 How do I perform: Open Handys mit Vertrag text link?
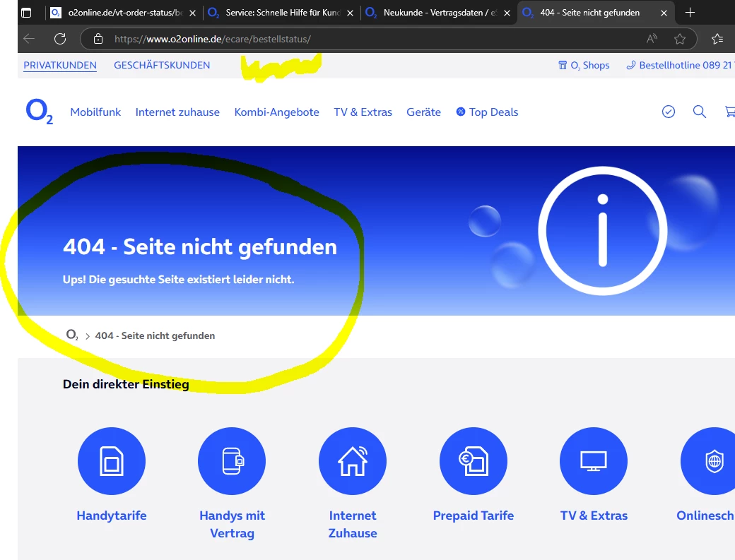(x=232, y=525)
